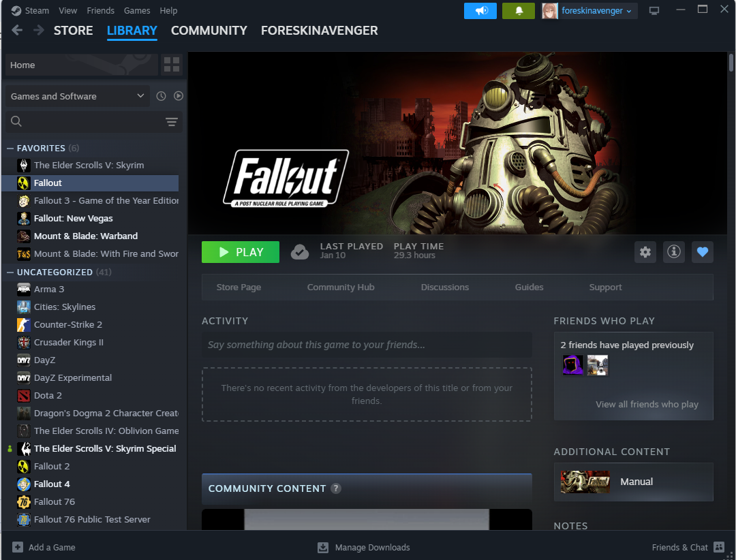Screen dimensions: 736x560
Task: Open the Guides link
Action: (529, 287)
